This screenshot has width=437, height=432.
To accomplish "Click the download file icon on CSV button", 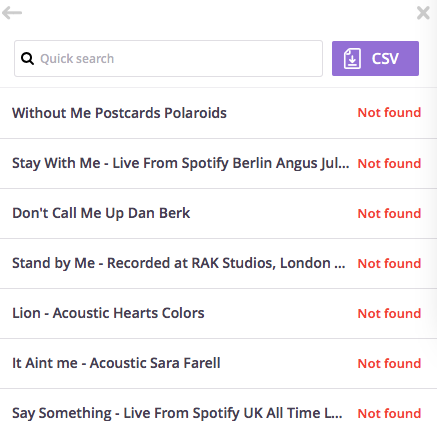I will pyautogui.click(x=352, y=59).
